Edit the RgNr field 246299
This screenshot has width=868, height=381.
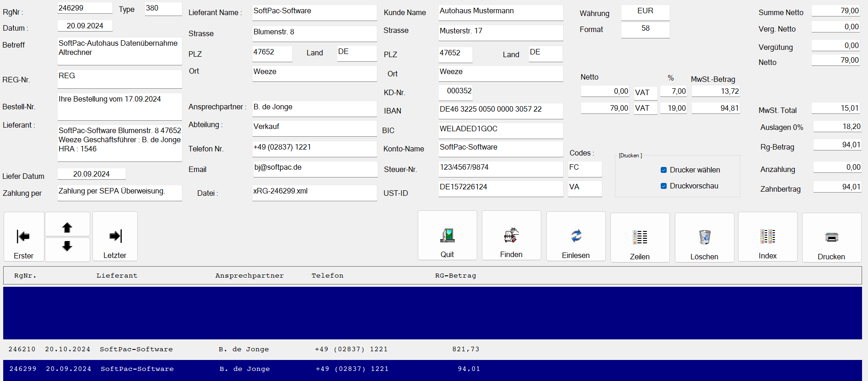[85, 8]
